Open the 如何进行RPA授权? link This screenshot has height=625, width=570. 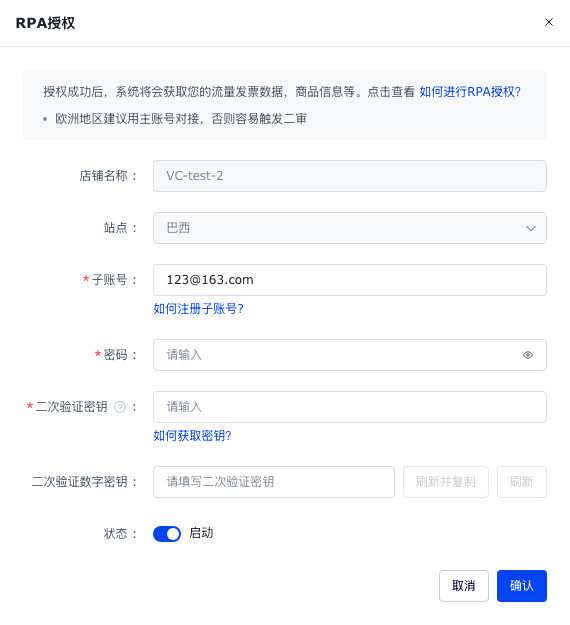click(470, 92)
